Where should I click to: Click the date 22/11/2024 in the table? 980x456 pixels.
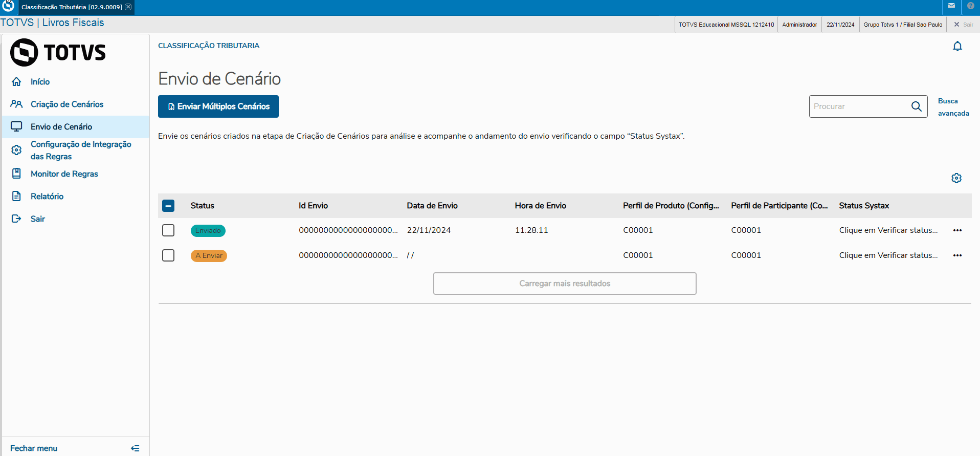pos(429,230)
